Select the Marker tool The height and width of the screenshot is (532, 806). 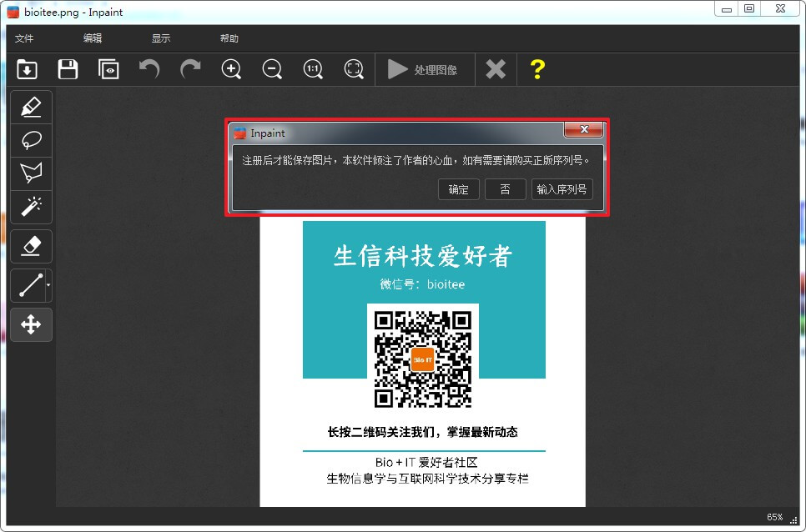[31, 107]
